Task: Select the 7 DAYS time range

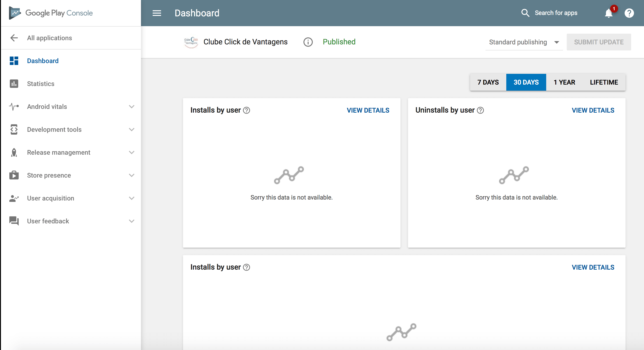Action: (x=488, y=82)
